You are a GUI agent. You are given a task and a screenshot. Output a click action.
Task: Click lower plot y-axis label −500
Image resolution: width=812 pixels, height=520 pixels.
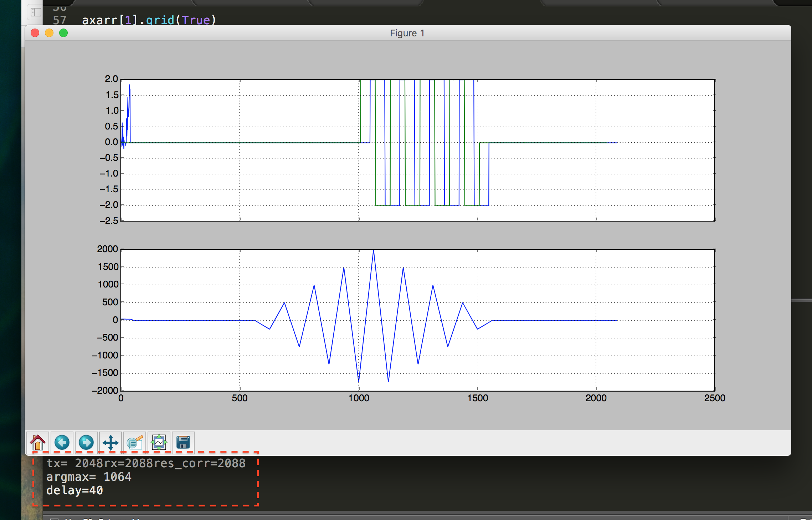click(x=108, y=337)
